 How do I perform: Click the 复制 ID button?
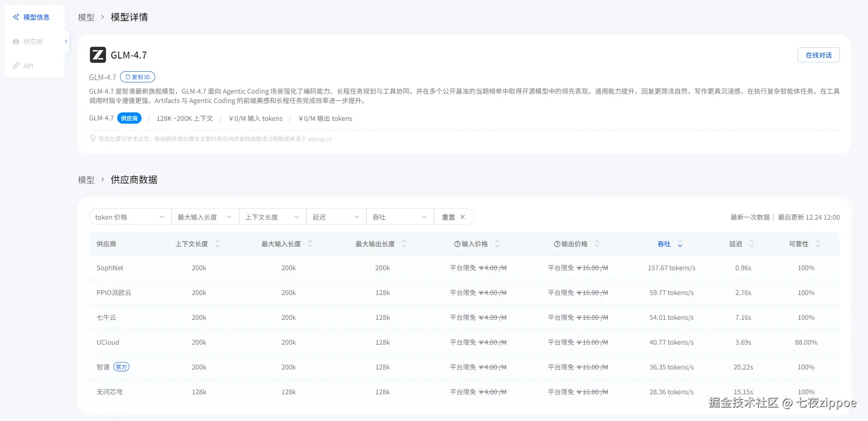click(137, 77)
